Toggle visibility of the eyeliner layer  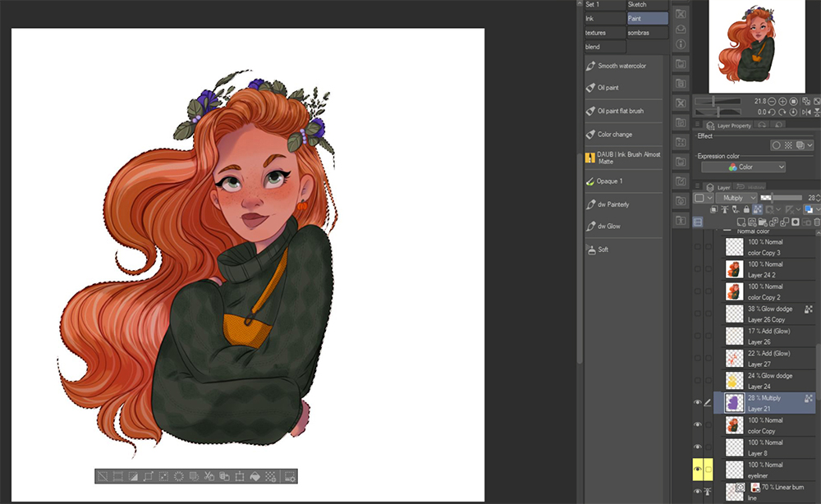pos(698,470)
